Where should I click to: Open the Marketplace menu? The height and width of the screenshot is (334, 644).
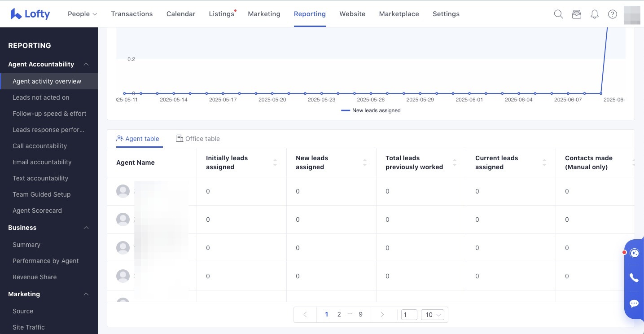pos(399,14)
